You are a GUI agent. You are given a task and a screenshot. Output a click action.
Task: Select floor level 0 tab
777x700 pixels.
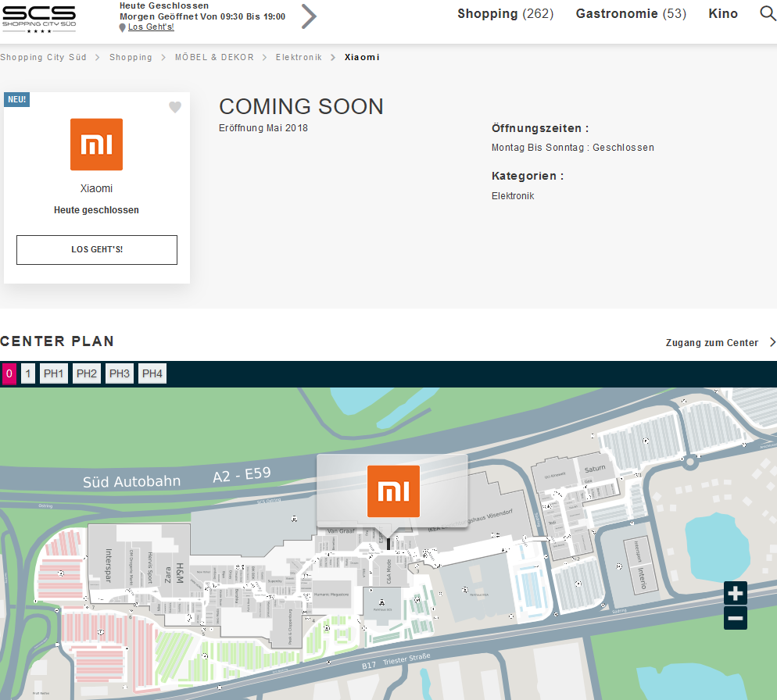(x=9, y=373)
